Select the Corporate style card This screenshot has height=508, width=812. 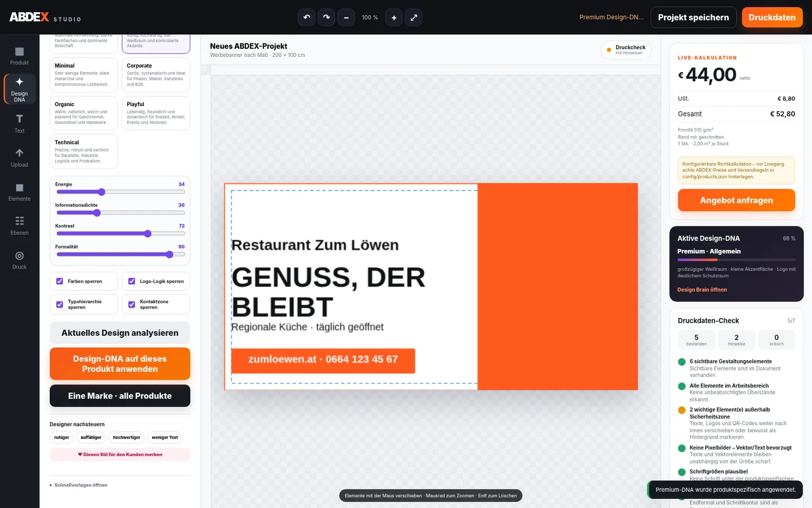click(156, 75)
